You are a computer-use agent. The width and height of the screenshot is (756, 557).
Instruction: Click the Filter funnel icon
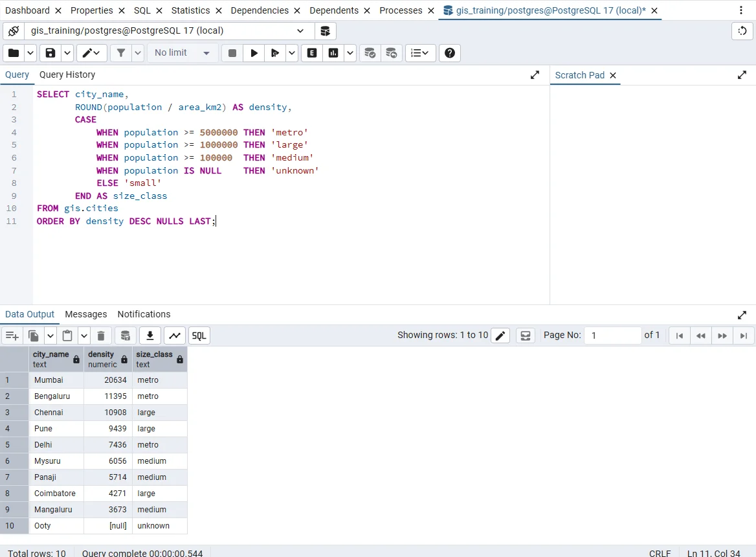pyautogui.click(x=121, y=53)
